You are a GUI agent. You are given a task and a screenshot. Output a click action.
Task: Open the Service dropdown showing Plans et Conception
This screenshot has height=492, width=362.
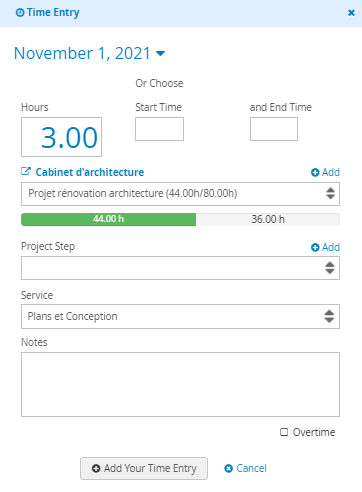click(180, 316)
